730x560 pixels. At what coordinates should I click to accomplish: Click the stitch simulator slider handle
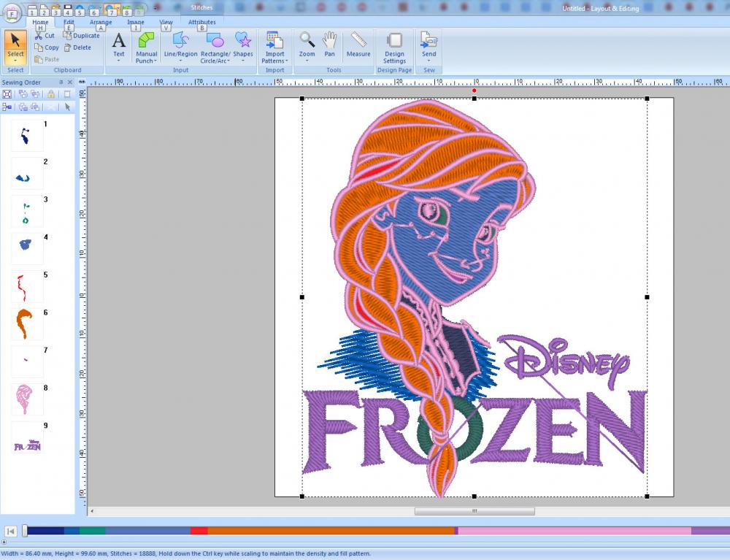[x=25, y=531]
